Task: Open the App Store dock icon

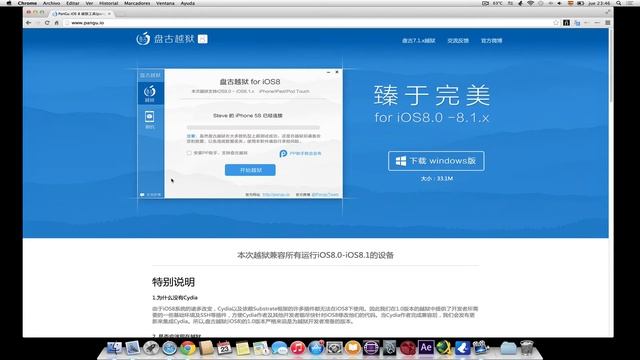Action: [x=316, y=348]
